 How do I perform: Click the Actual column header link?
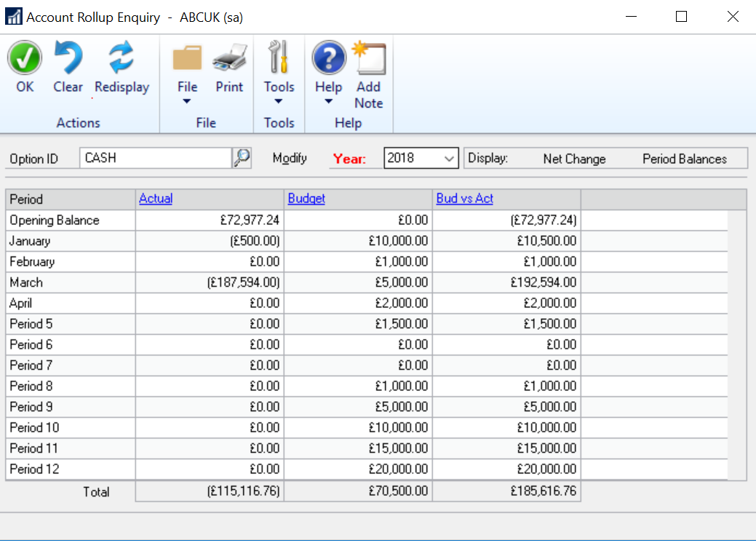pyautogui.click(x=156, y=199)
